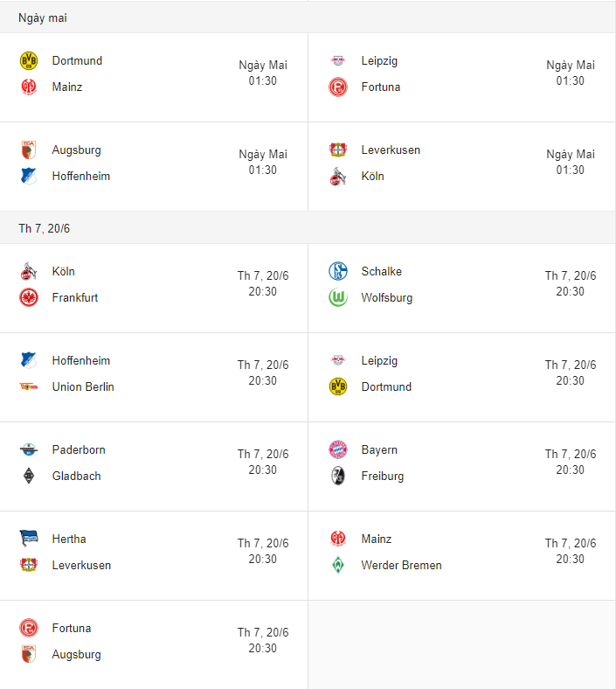This screenshot has height=689, width=616.
Task: Open the Leverkusen vs Köln match
Action: (462, 166)
